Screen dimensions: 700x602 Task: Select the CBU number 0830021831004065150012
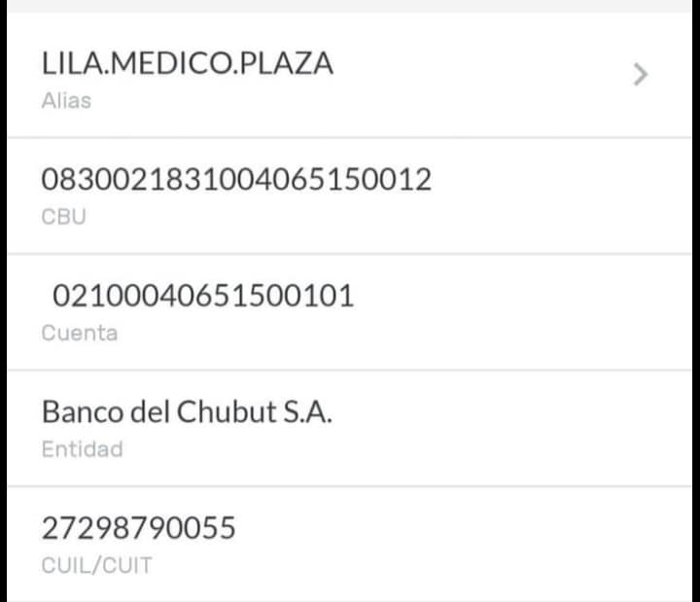236,179
